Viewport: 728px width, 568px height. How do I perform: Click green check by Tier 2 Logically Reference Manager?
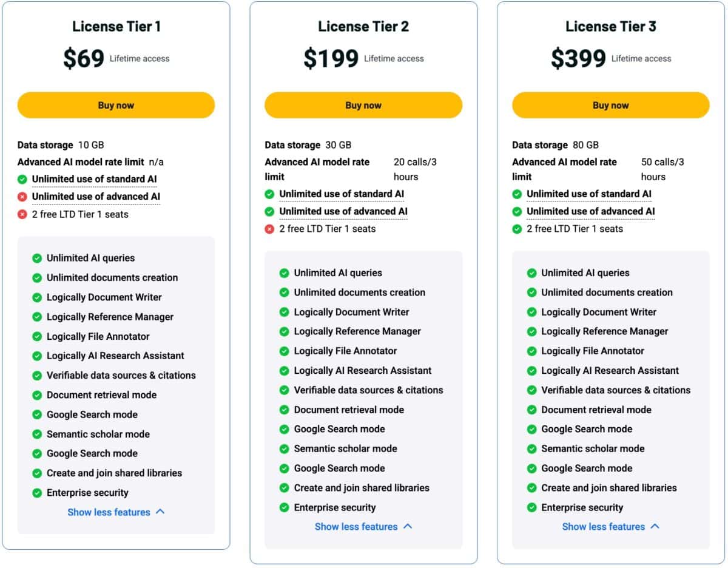(284, 331)
